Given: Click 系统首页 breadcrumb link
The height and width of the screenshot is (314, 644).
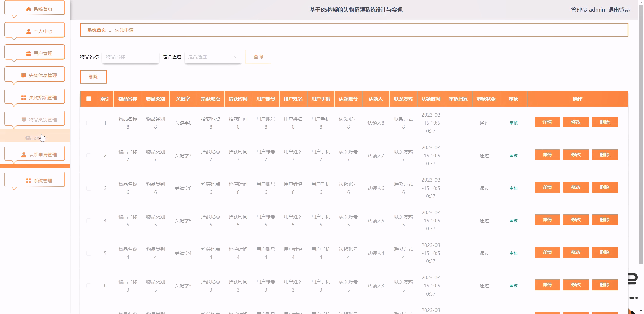Looking at the screenshot, I should 96,30.
